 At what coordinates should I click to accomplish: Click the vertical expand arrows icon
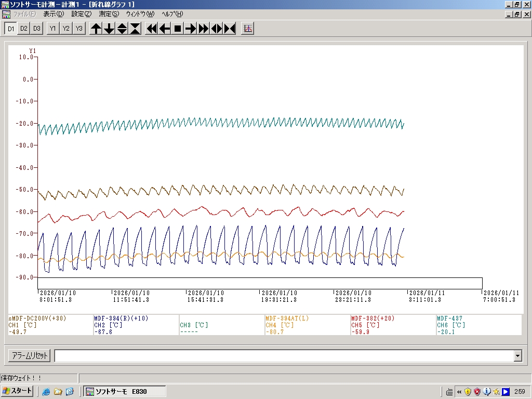[122, 29]
